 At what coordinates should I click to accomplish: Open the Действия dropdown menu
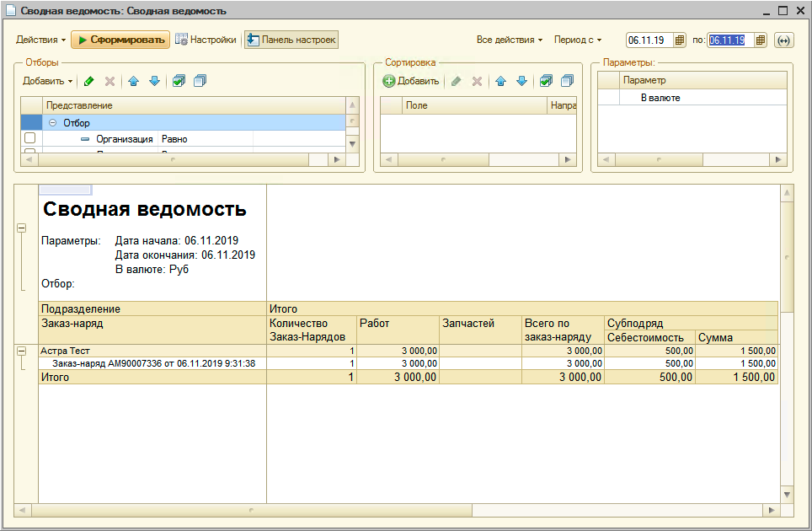click(41, 40)
